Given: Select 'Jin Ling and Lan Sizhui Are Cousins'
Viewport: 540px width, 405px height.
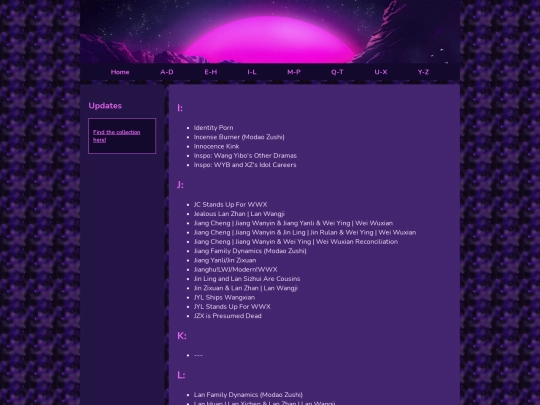Looking at the screenshot, I should (247, 279).
